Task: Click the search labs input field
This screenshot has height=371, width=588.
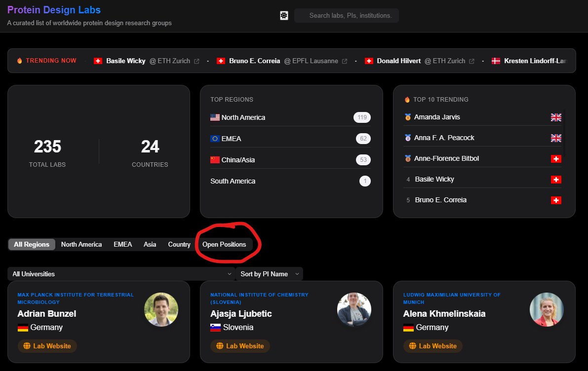Action: [x=347, y=15]
